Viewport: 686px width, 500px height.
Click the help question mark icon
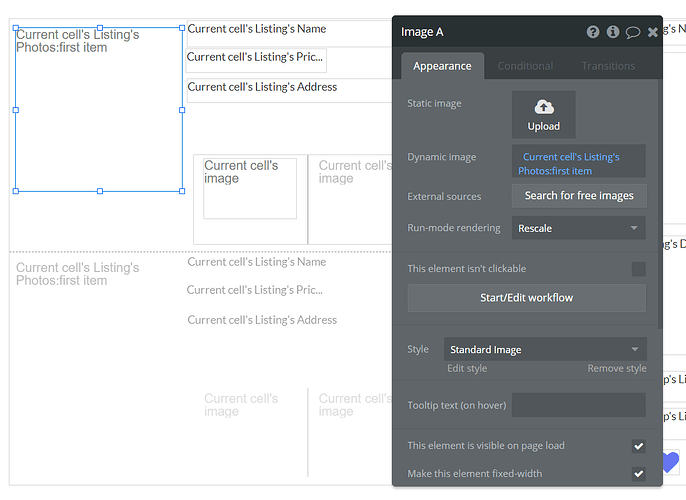(593, 32)
